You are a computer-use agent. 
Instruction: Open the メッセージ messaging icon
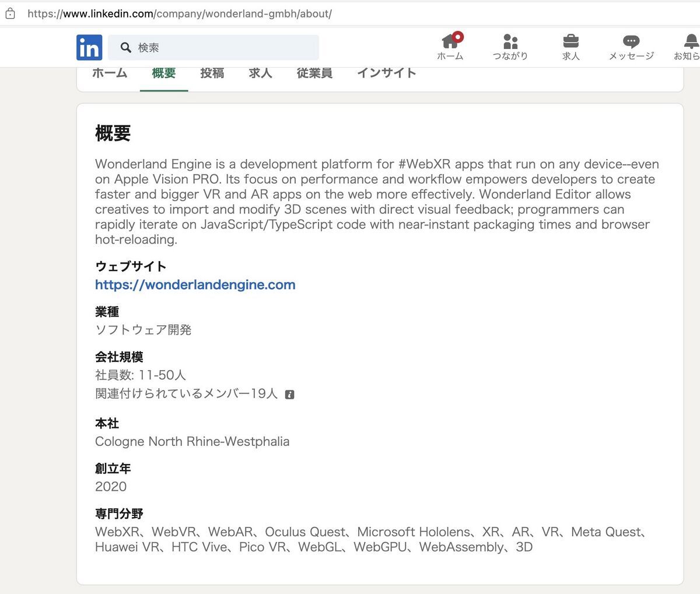pyautogui.click(x=631, y=47)
